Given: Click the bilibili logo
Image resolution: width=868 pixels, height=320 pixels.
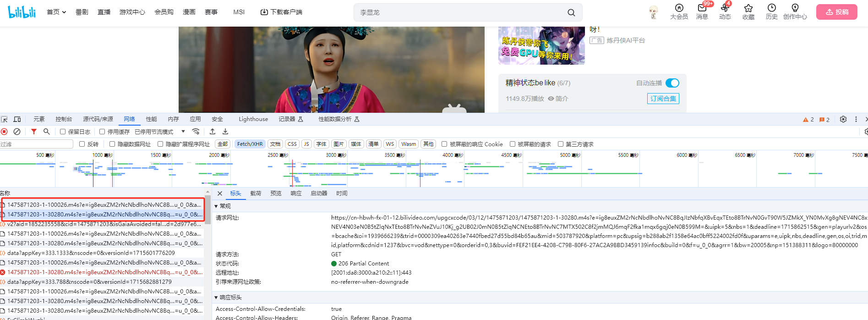Looking at the screenshot, I should tap(22, 12).
